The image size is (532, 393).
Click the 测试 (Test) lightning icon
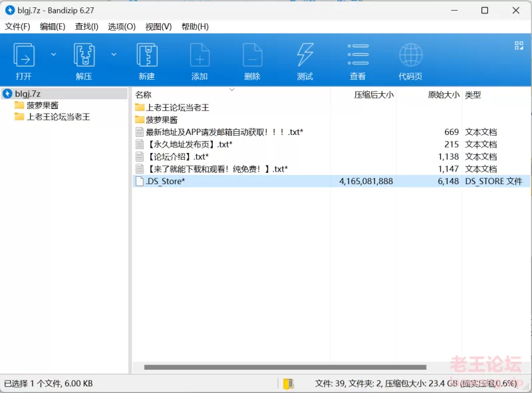pyautogui.click(x=305, y=55)
